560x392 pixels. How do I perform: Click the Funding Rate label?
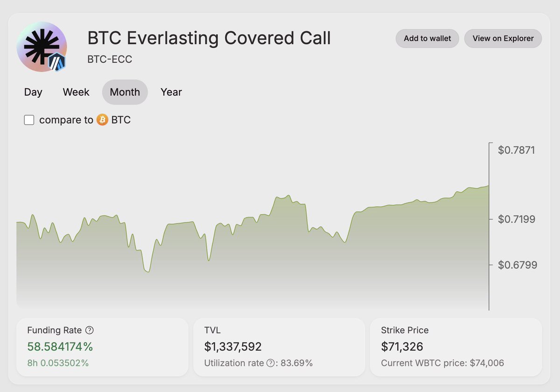55,330
